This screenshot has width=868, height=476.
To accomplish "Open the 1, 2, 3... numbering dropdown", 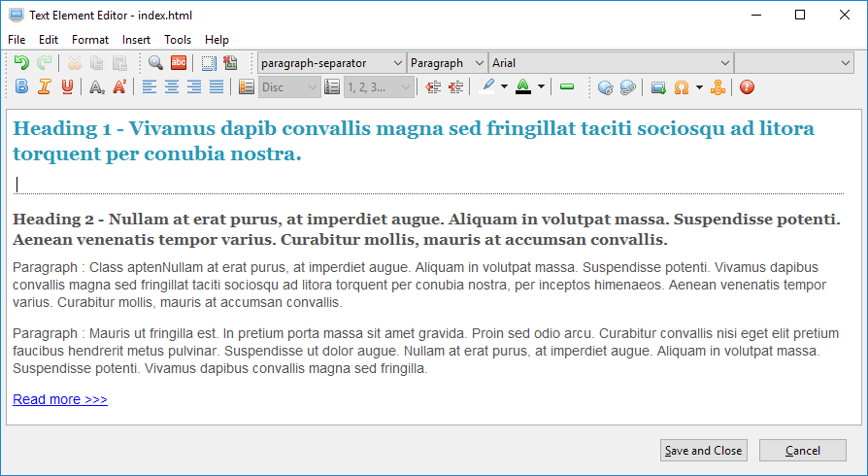I will [379, 87].
